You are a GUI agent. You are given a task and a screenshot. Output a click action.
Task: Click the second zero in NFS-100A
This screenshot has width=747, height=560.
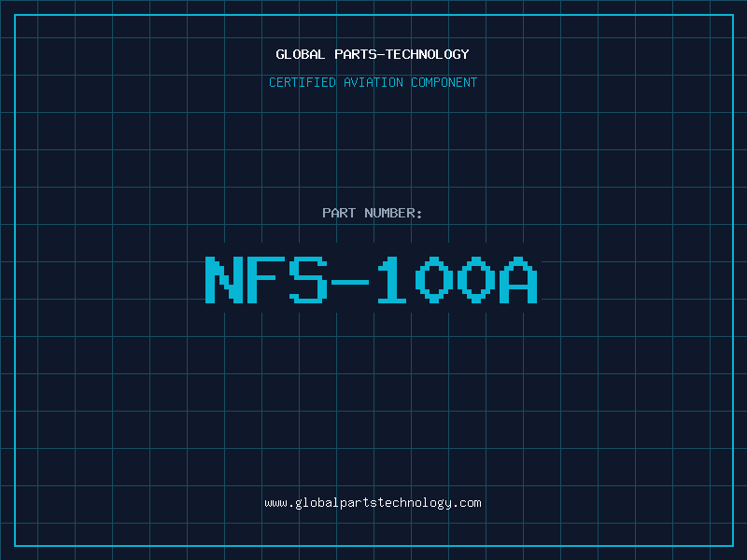479,280
